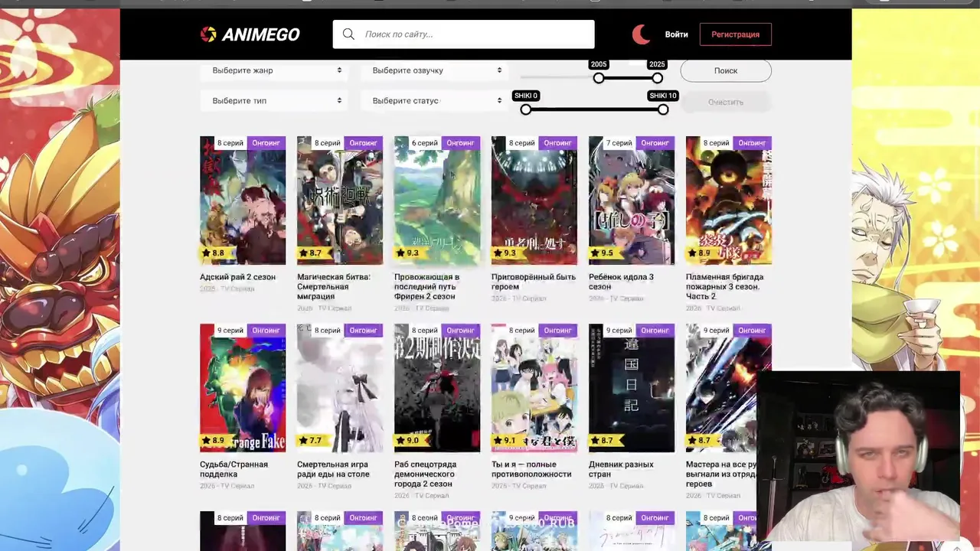
Task: Open the Войти login link
Action: tap(676, 34)
